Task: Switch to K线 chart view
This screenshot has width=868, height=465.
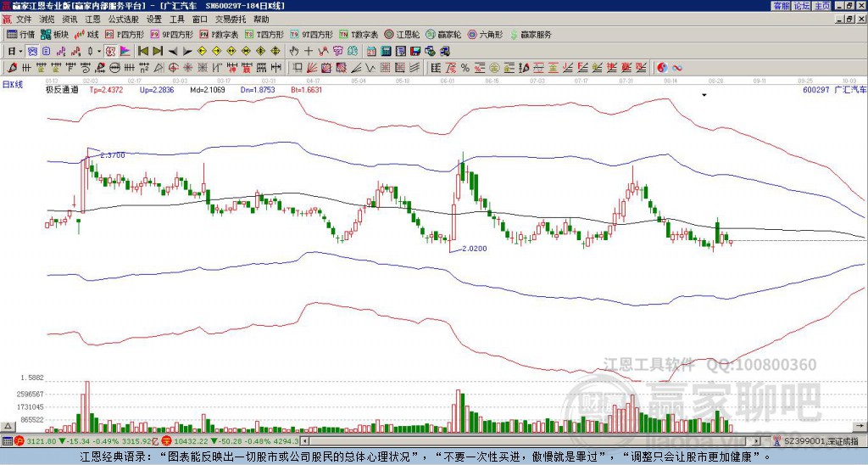Action: click(87, 34)
